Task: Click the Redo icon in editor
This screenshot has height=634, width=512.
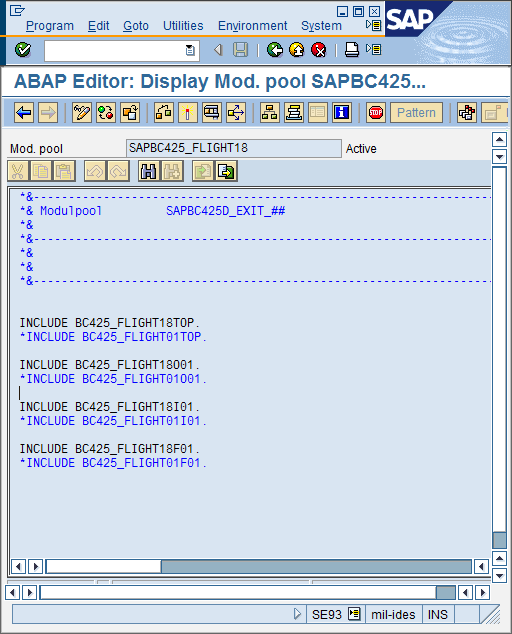Action: click(118, 171)
